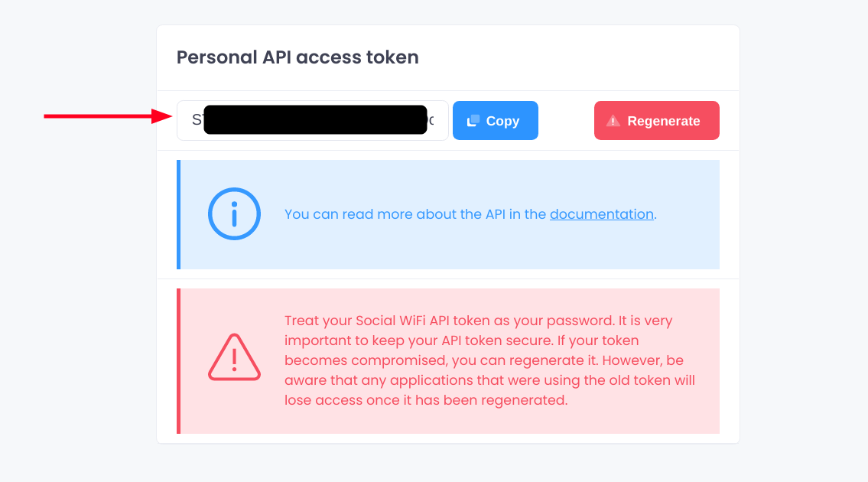Click the red security warning banner
The width and height of the screenshot is (868, 482).
[x=448, y=360]
